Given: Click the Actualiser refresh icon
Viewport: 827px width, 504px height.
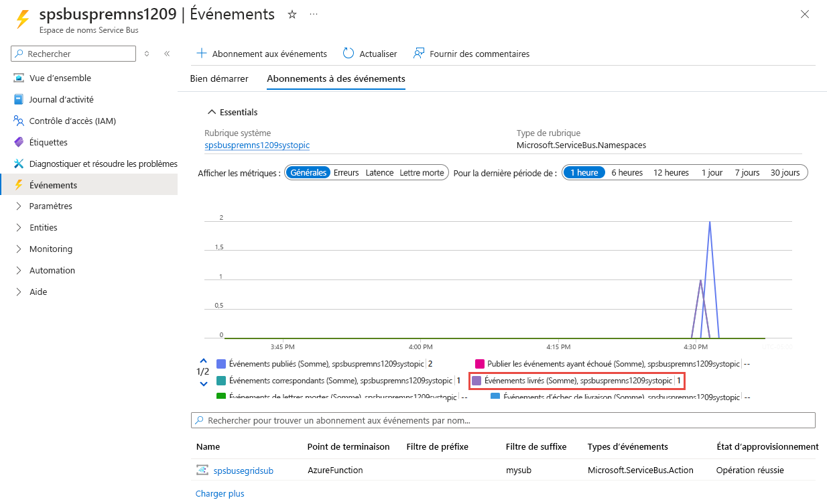Looking at the screenshot, I should coord(348,53).
